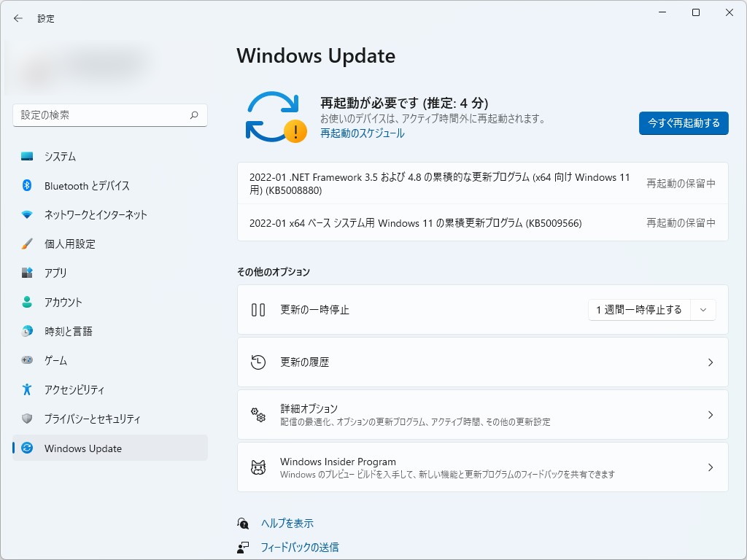Viewport: 747px width, 560px height.
Task: Expand Windows Insider Program via its chevron
Action: (x=711, y=467)
